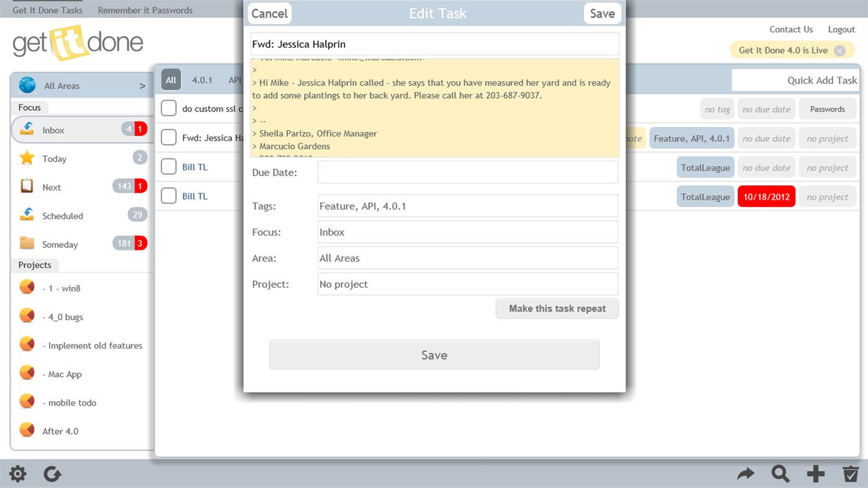Open the settings gear icon
The image size is (868, 488).
[x=17, y=474]
